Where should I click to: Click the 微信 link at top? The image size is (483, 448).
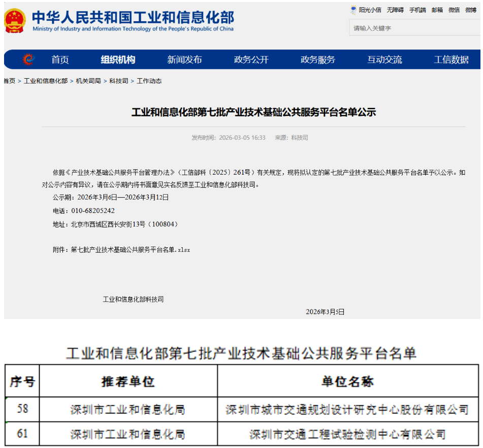454,10
